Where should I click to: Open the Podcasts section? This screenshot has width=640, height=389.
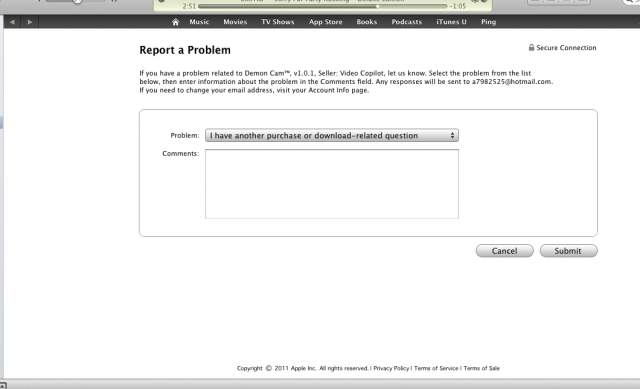[x=407, y=22]
